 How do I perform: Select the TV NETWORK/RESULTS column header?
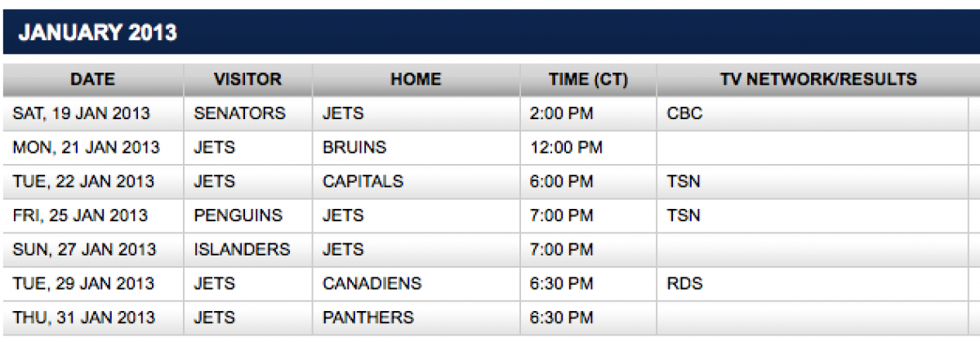(x=818, y=79)
